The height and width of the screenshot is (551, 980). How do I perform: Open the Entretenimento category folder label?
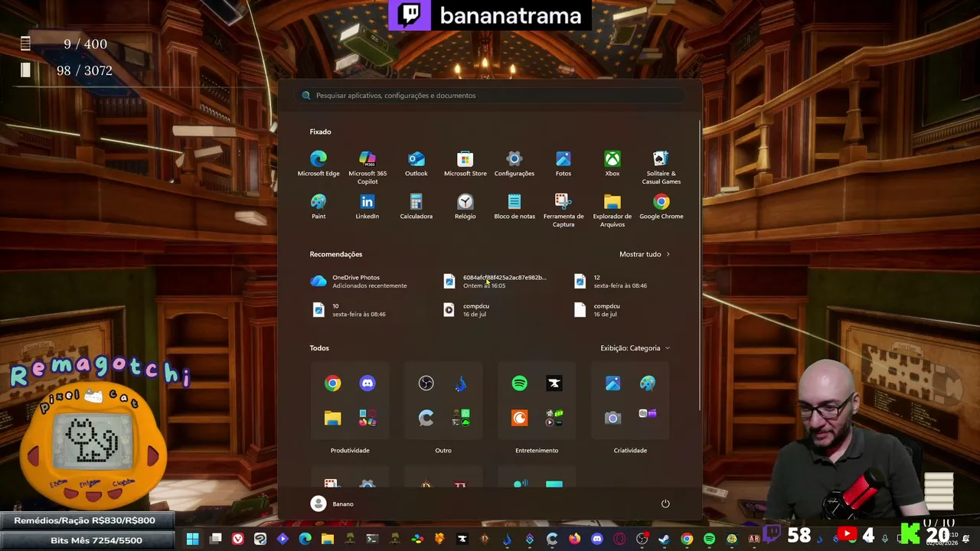(x=537, y=451)
